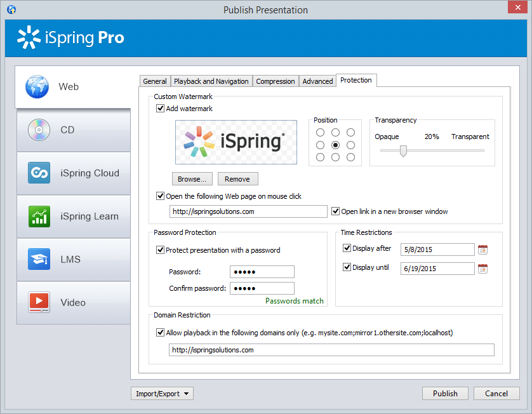This screenshot has height=414, width=532.
Task: Uncheck Allow playback in the following domains only
Action: click(x=160, y=333)
